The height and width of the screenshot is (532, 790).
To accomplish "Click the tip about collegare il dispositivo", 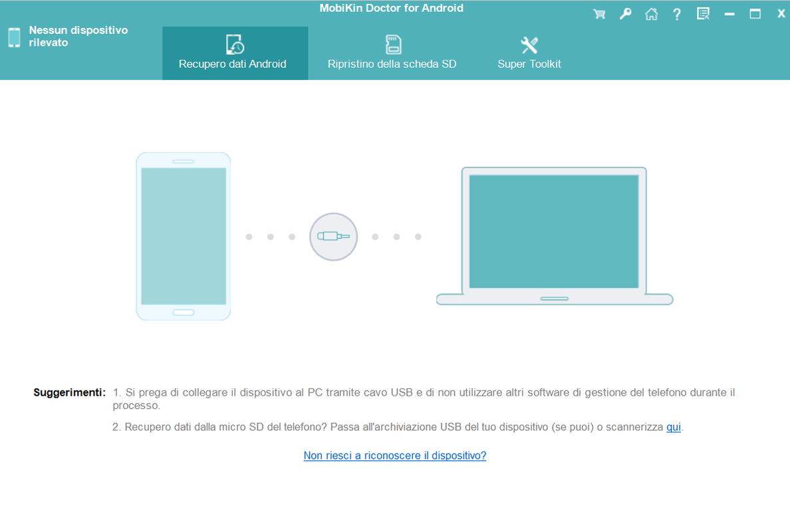I will point(424,398).
